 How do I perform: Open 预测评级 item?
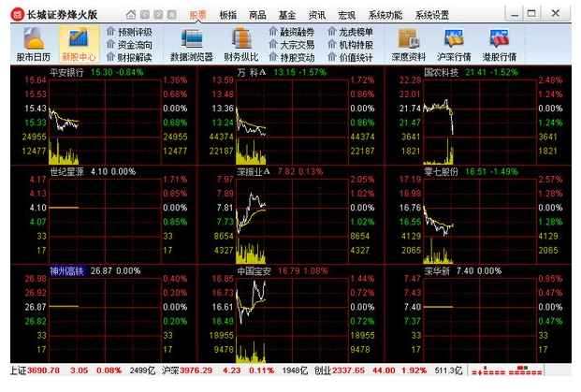(x=129, y=32)
